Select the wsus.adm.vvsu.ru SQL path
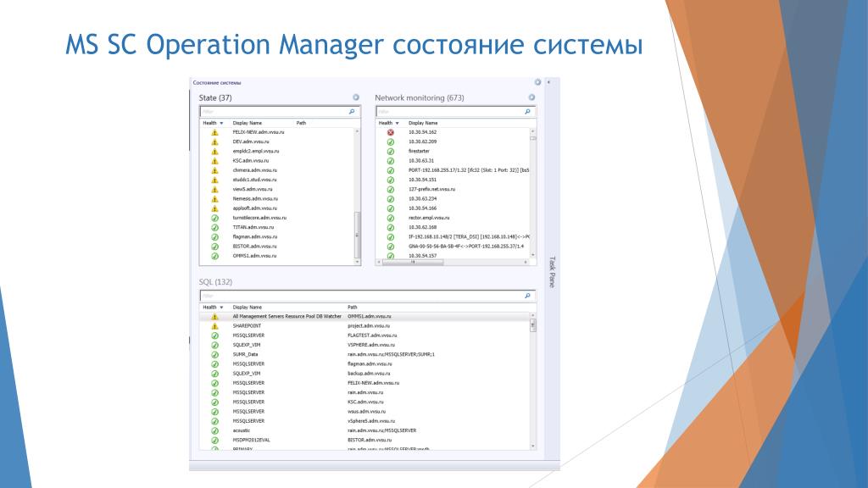Viewport: 868px width, 488px height. click(x=366, y=412)
